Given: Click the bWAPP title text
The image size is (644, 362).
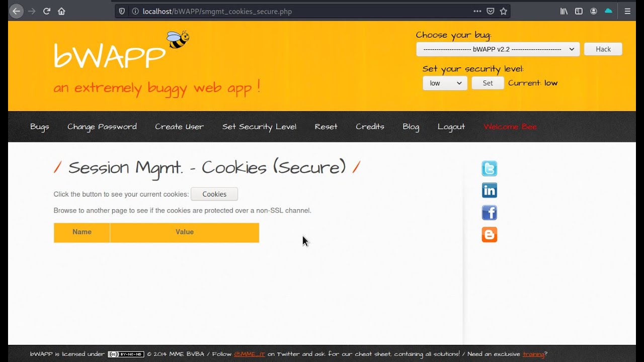Looking at the screenshot, I should [x=109, y=55].
